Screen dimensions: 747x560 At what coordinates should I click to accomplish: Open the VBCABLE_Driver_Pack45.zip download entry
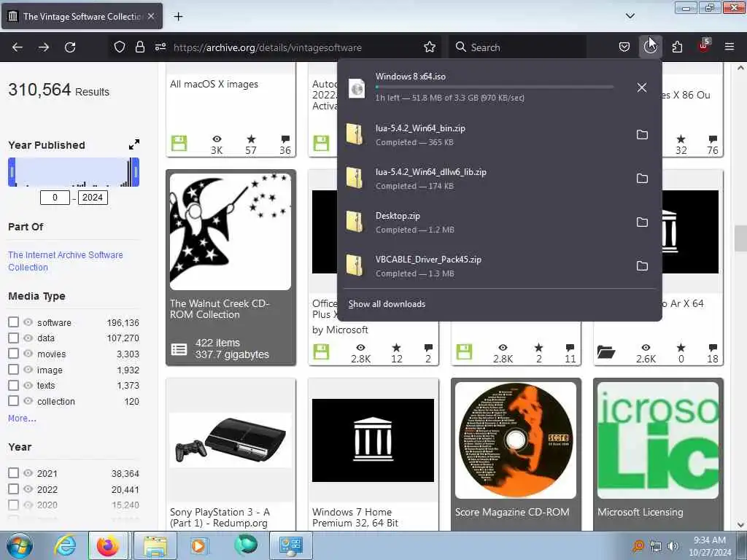[483, 266]
